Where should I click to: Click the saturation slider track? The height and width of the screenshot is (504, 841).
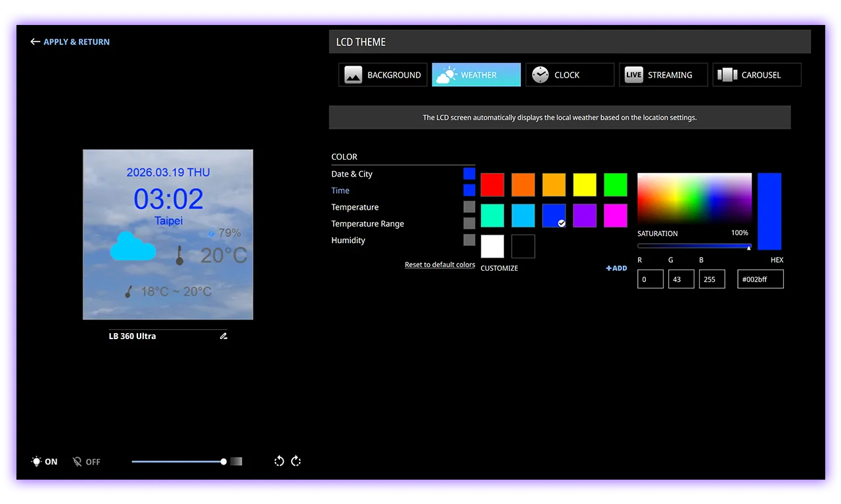coord(693,246)
